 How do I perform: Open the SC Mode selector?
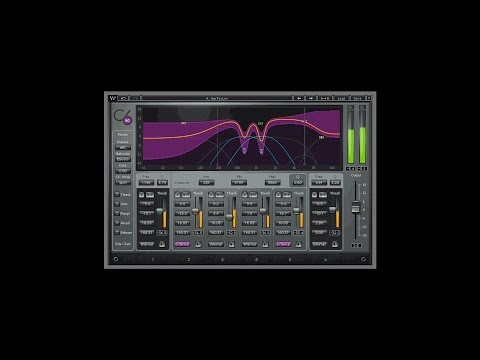coord(123,182)
